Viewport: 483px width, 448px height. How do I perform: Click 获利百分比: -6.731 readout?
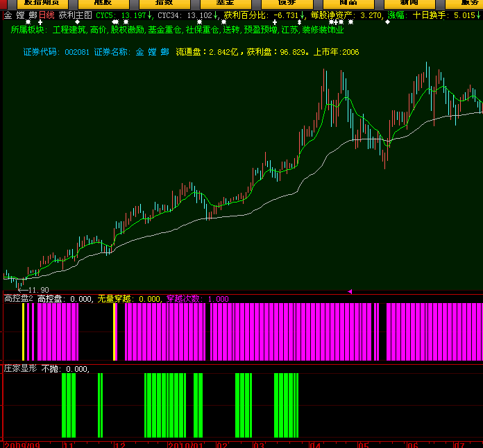click(264, 15)
